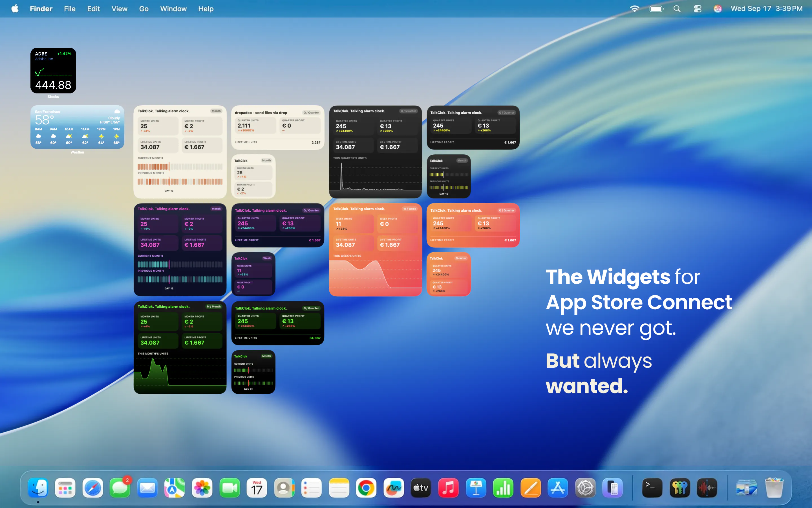This screenshot has height=508, width=812.
Task: Open the Downloads stack in the Dock
Action: (x=747, y=487)
